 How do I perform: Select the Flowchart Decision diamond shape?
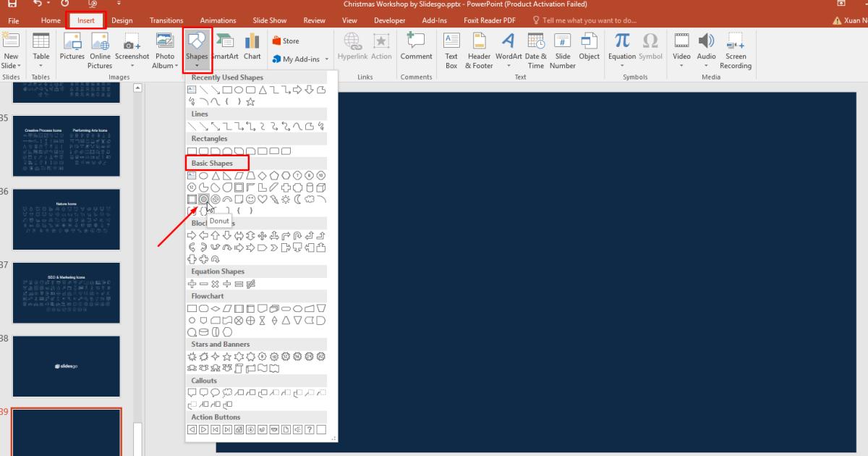(215, 308)
